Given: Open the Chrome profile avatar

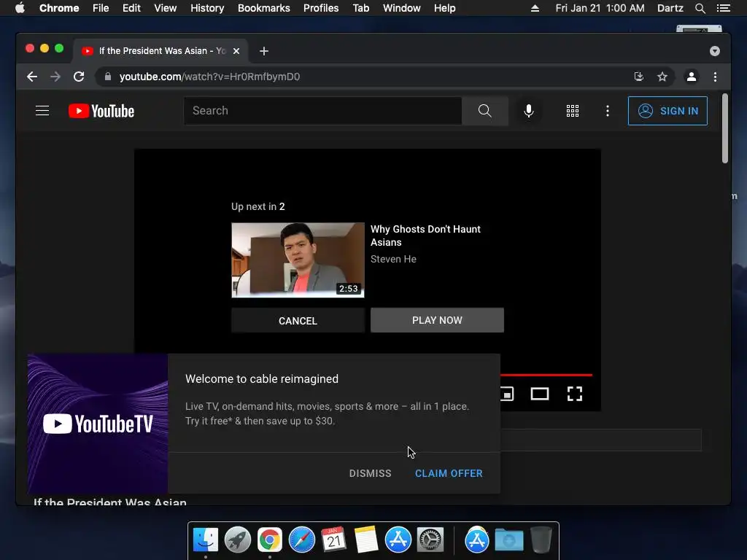Looking at the screenshot, I should pyautogui.click(x=692, y=77).
